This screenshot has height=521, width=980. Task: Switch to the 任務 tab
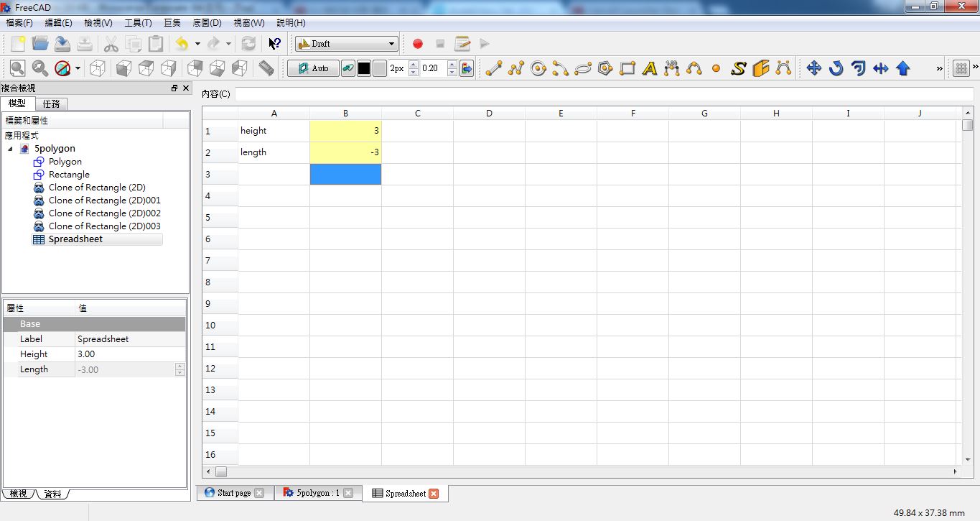click(50, 103)
